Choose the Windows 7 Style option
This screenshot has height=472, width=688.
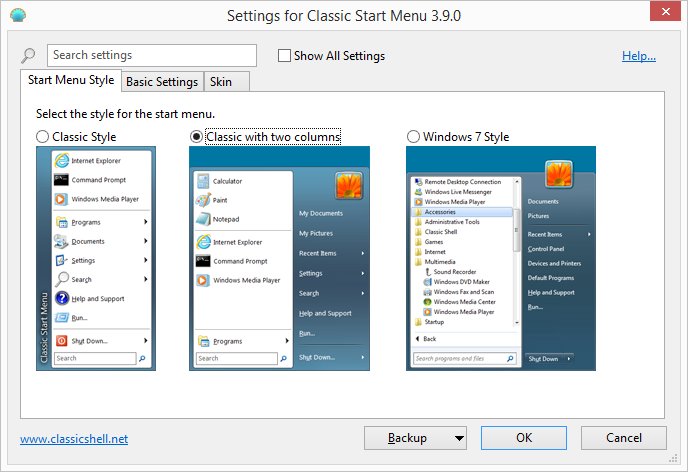pos(414,136)
